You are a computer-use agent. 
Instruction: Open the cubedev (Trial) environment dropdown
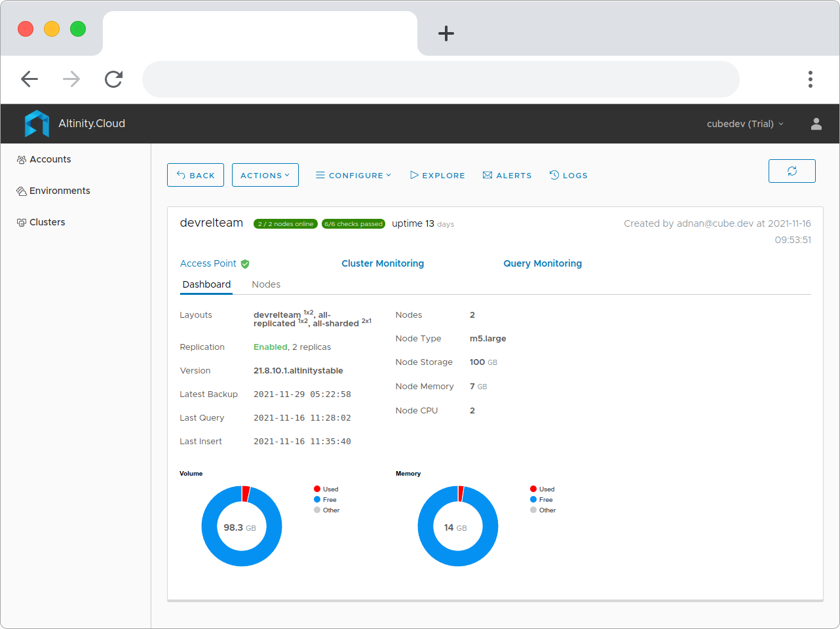point(745,124)
